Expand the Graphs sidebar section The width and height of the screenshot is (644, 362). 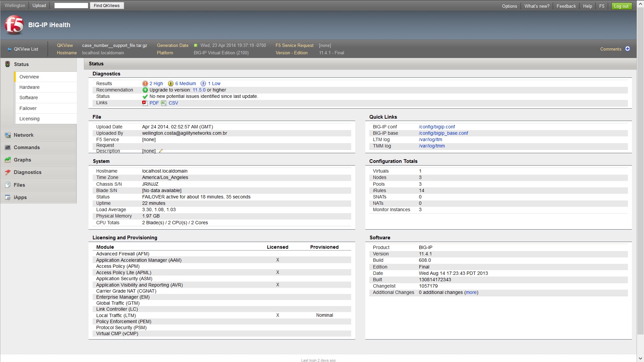(22, 160)
